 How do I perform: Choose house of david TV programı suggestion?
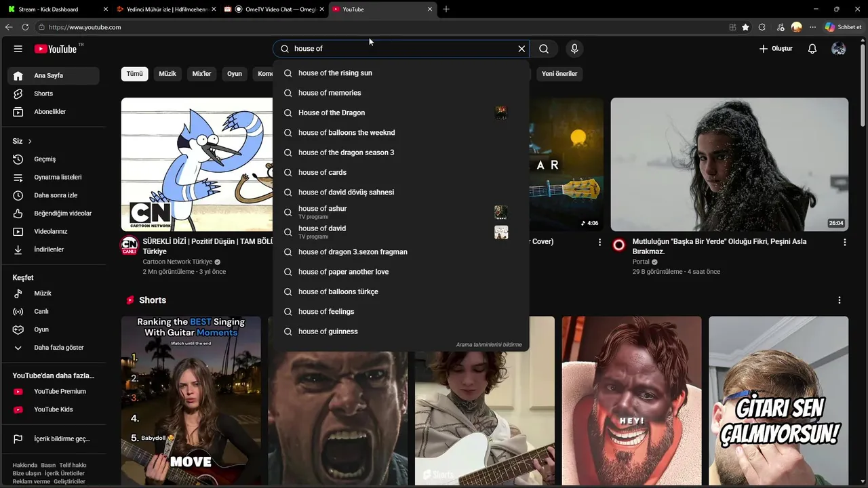pos(401,232)
